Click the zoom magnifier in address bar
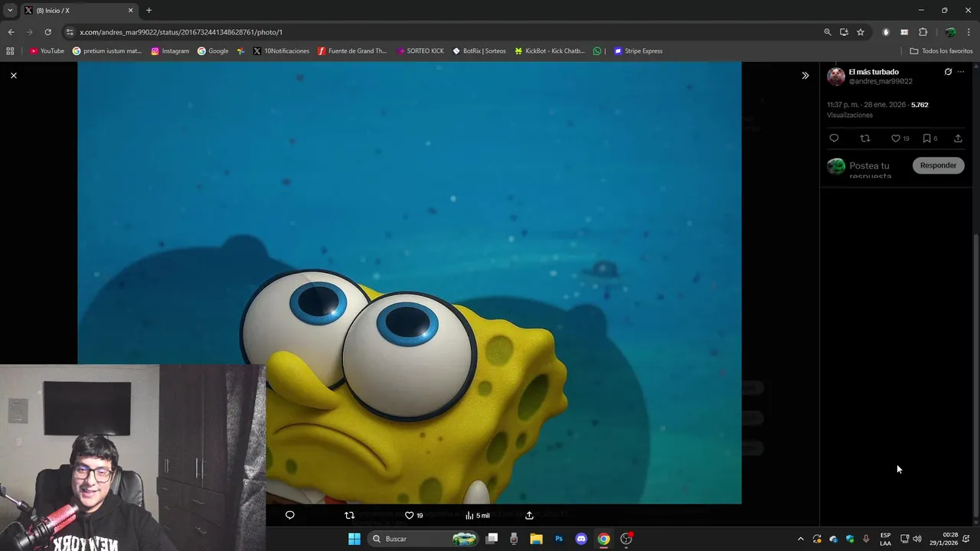Screen dimensions: 980x551 click(827, 32)
